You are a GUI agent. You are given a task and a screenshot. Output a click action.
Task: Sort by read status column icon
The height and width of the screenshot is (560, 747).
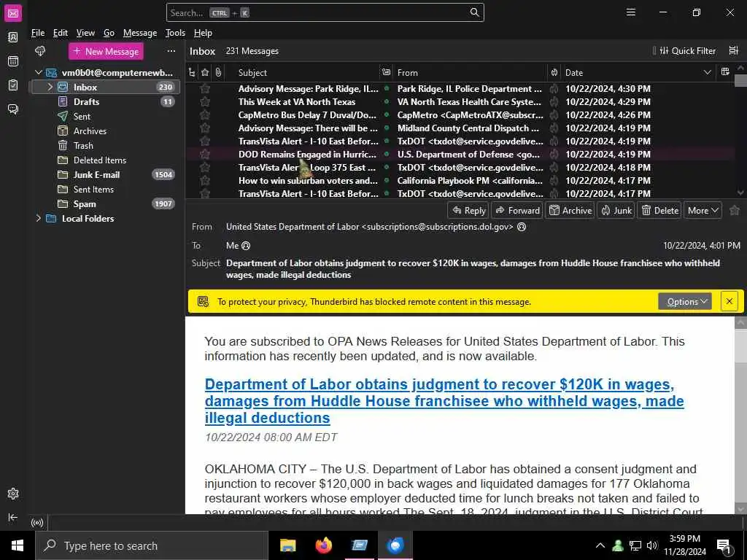[386, 72]
